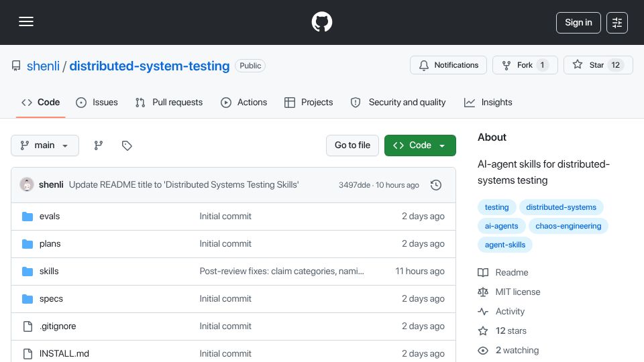Click the specs folder icon
The image size is (644, 362).
point(28,299)
